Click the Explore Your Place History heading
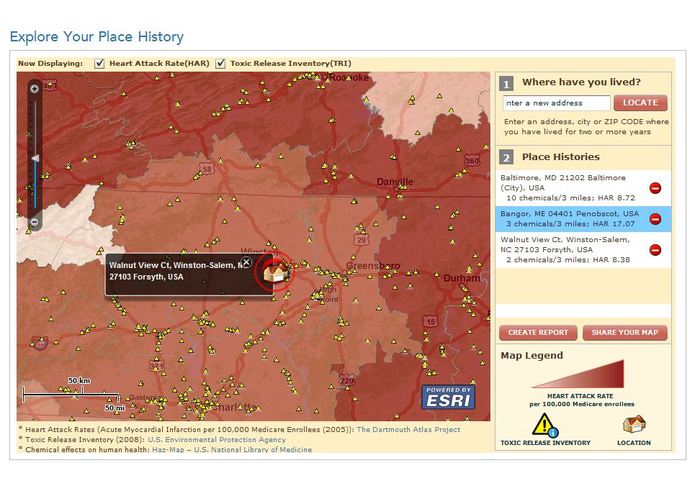 97,36
